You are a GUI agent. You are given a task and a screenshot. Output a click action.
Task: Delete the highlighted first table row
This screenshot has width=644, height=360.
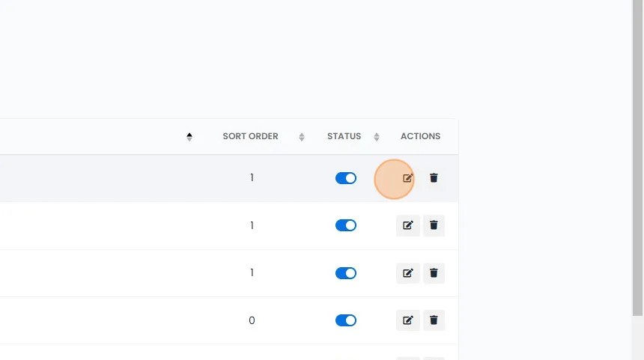click(x=434, y=178)
